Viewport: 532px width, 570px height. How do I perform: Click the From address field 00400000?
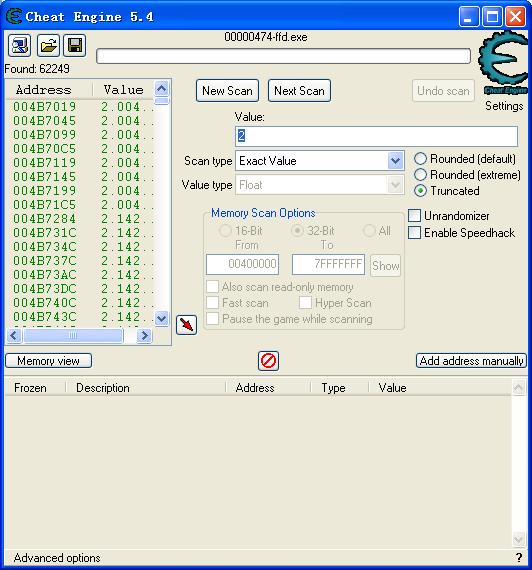point(243,264)
